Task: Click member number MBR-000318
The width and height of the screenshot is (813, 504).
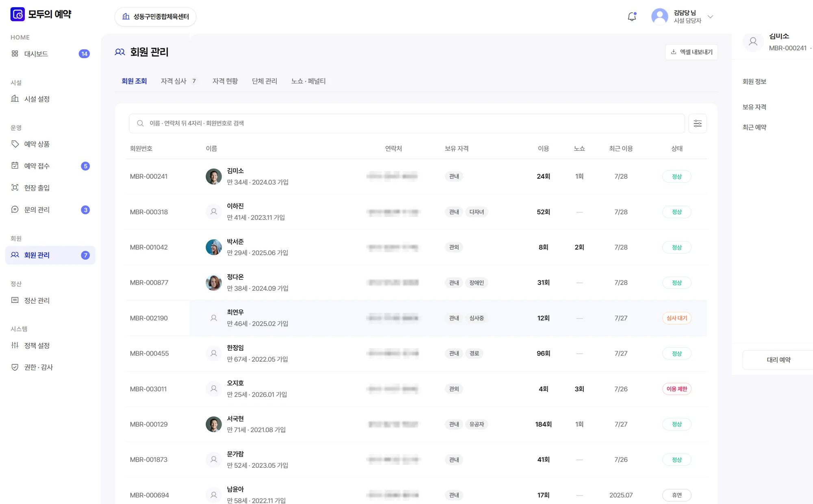Action: point(149,212)
